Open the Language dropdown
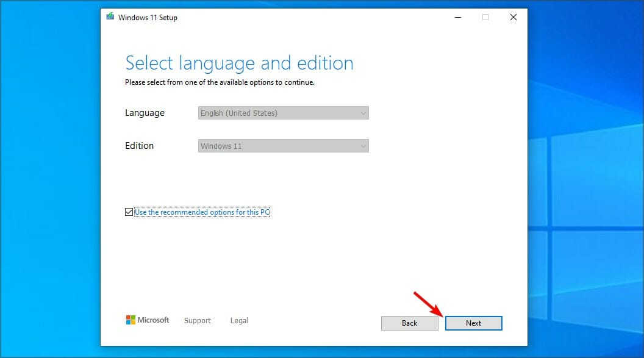The image size is (644, 358). coord(284,113)
